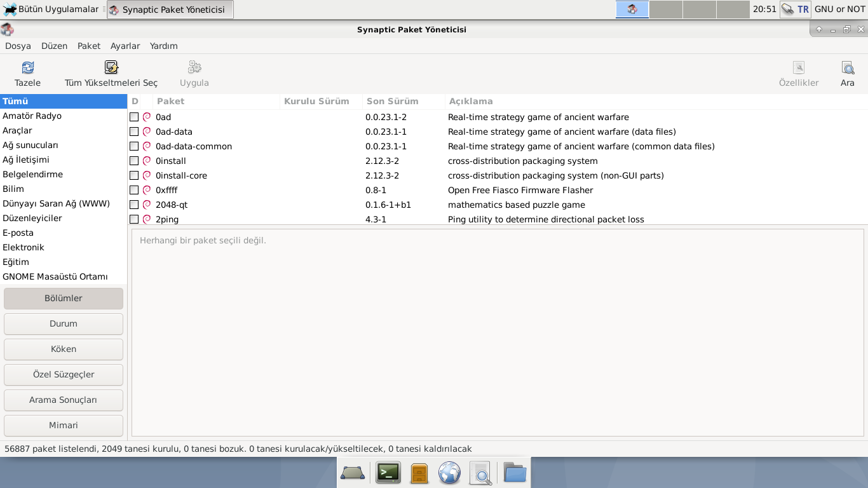Viewport: 868px width, 488px height.
Task: Choose the Araçlar section
Action: tap(64, 130)
